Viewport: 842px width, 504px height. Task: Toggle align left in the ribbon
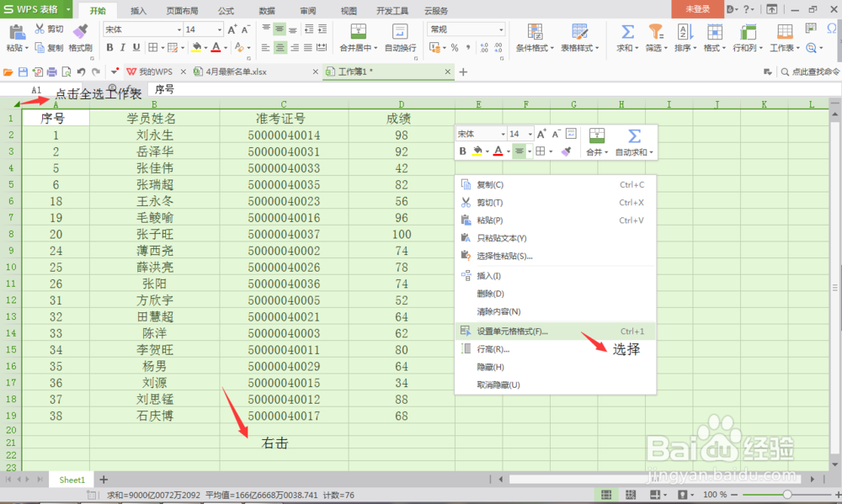tap(266, 48)
